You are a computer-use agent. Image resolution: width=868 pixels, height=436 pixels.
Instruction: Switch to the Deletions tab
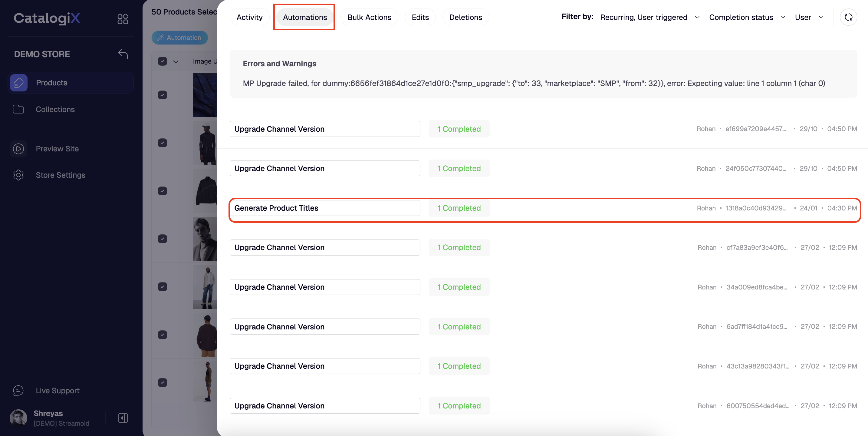pyautogui.click(x=465, y=17)
